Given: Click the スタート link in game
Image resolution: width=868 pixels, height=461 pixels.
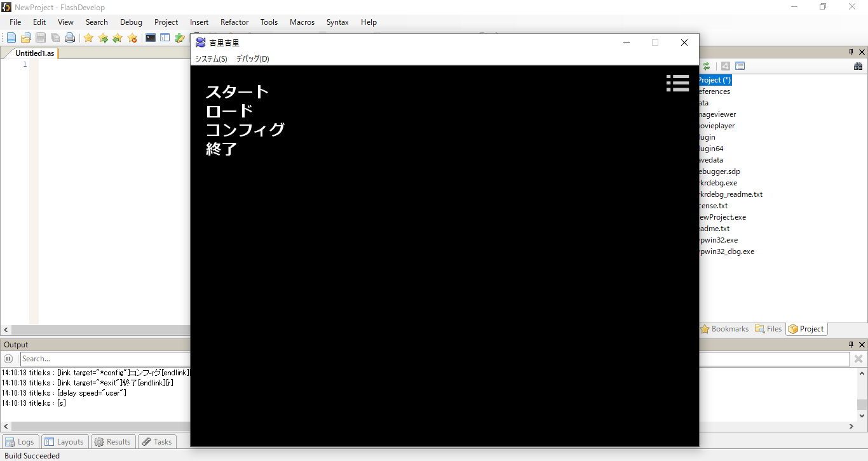Looking at the screenshot, I should (x=237, y=92).
